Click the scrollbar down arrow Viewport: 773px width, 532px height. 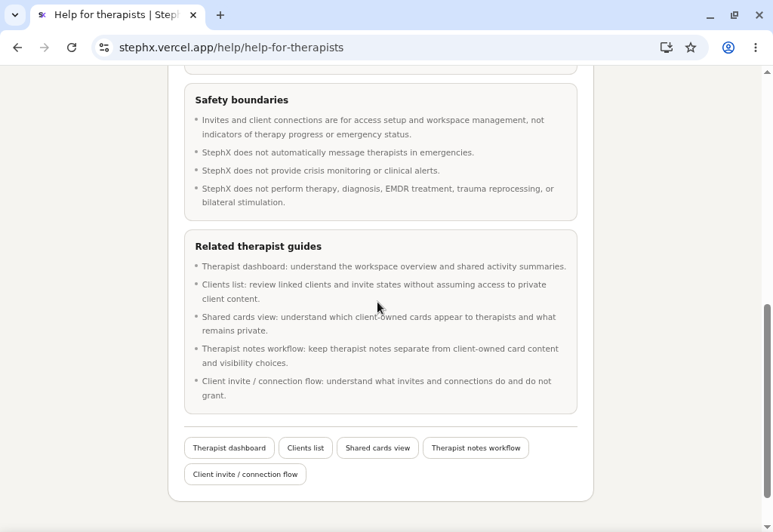click(x=767, y=527)
